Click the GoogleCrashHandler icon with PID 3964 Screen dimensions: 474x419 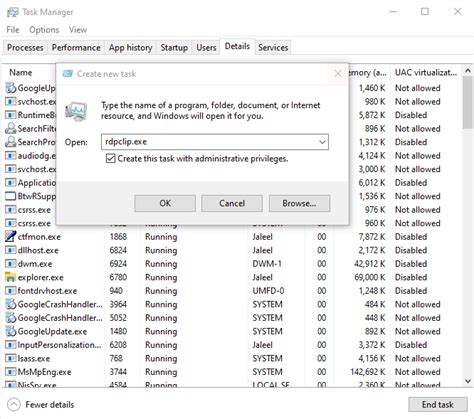pyautogui.click(x=11, y=304)
